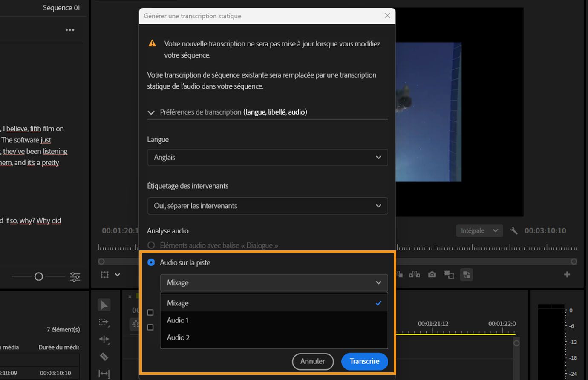The height and width of the screenshot is (380, 588).
Task: Open the Étiquetage des intervenants dropdown
Action: point(267,206)
